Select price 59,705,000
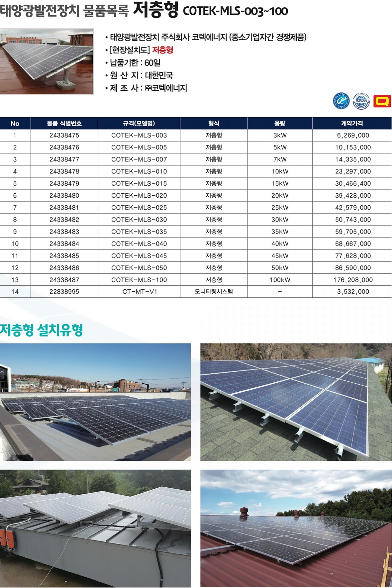The height and width of the screenshot is (588, 392). tap(353, 232)
